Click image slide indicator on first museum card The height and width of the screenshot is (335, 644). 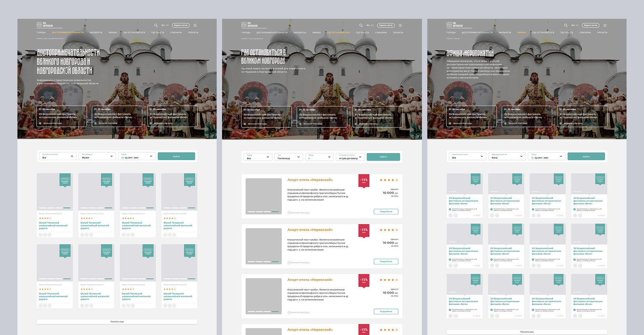point(55,208)
